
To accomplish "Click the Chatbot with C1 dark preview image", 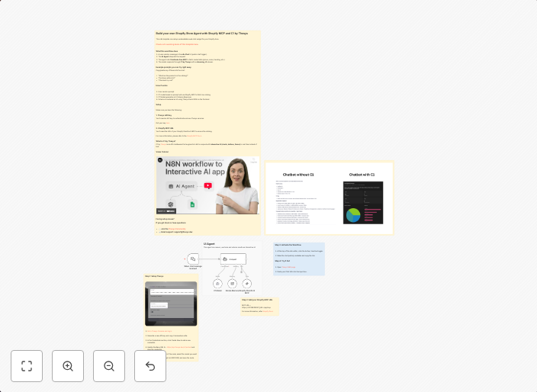I will (x=363, y=203).
